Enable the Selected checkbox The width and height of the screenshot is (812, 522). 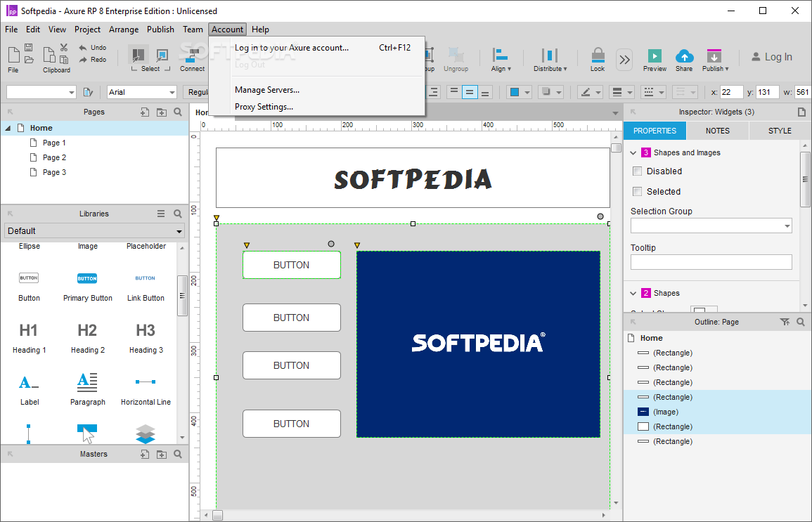(x=638, y=191)
